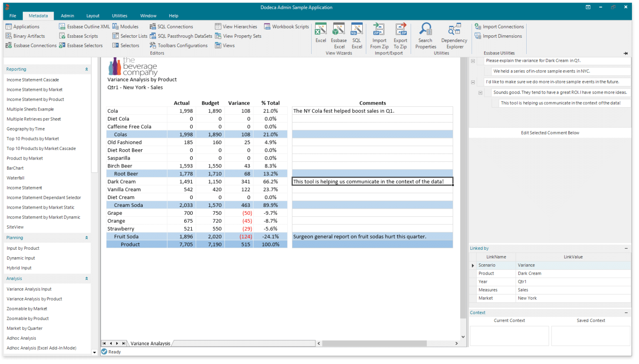The height and width of the screenshot is (364, 639).
Task: Collapse the Reporting section
Action: point(87,69)
